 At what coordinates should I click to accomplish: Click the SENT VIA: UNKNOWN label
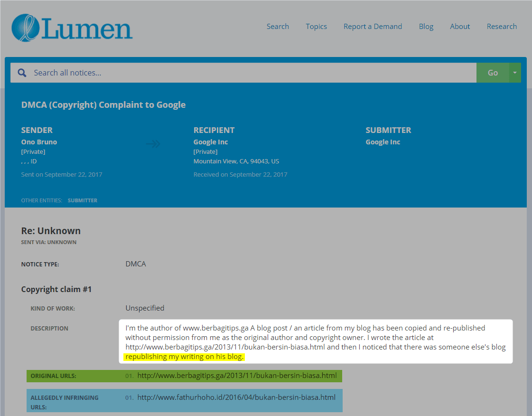click(49, 242)
